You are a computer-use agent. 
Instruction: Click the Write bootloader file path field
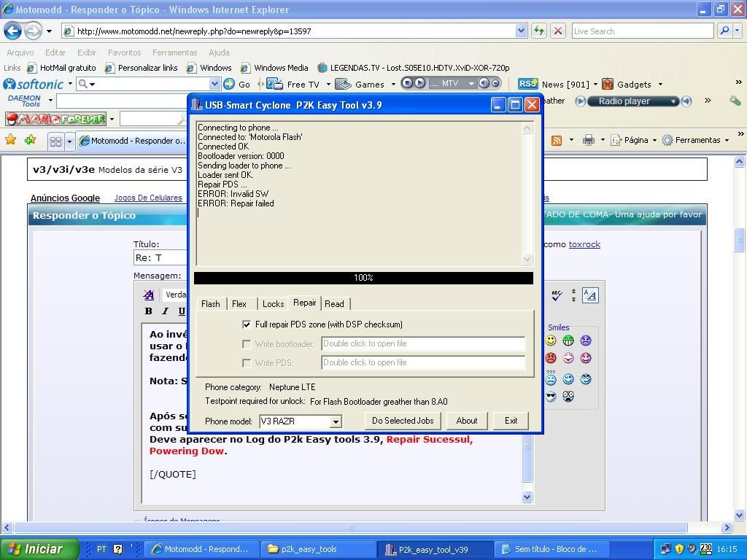tap(423, 344)
